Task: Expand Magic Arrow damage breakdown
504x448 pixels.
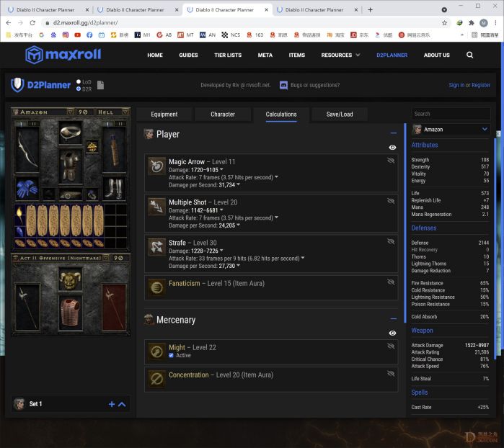Action: pyautogui.click(x=221, y=169)
